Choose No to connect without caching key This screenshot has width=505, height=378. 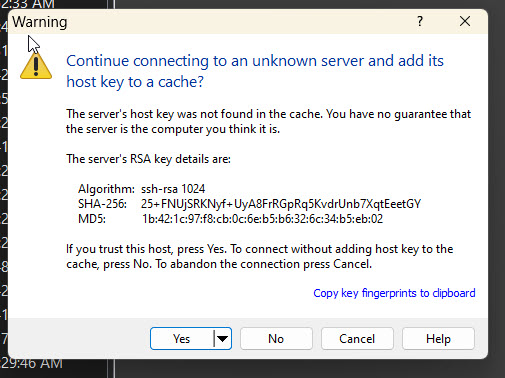click(276, 339)
